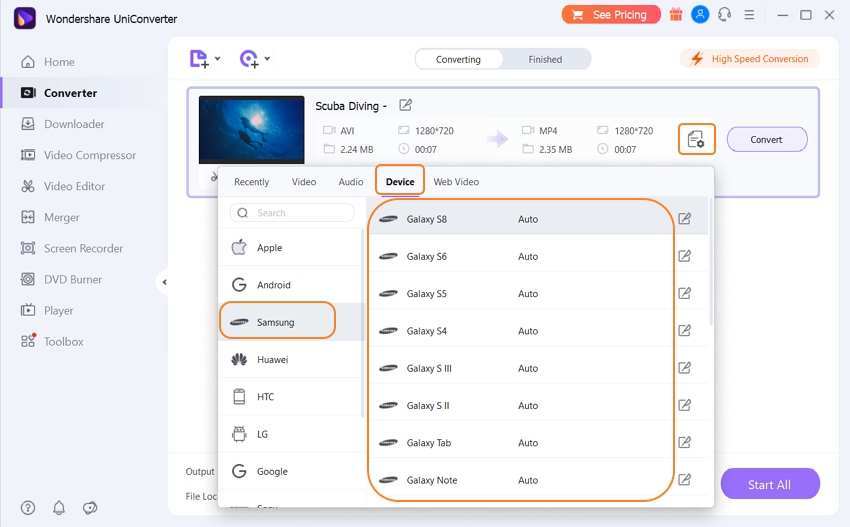This screenshot has width=850, height=527.
Task: Choose HTC device category
Action: (290, 397)
